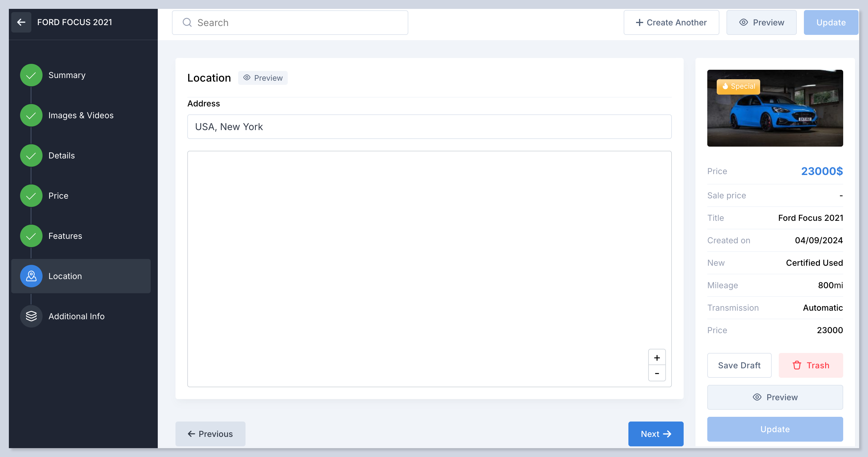Open Preview next to Location heading

point(263,78)
